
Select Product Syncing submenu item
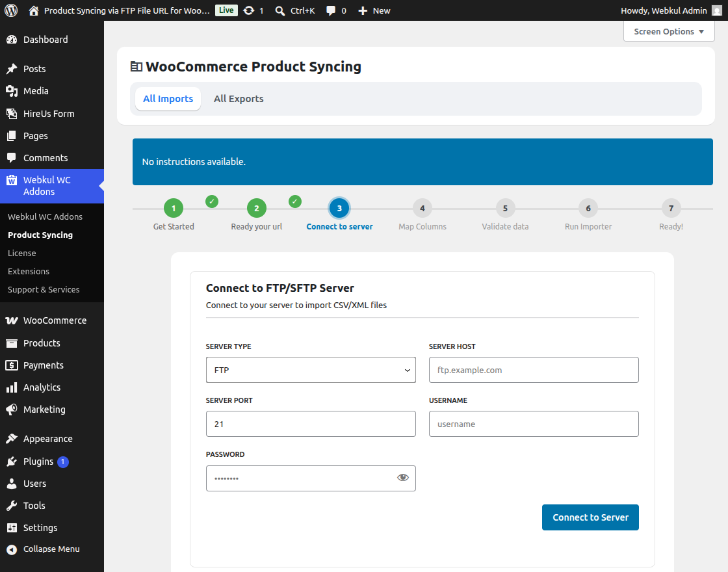click(x=40, y=235)
